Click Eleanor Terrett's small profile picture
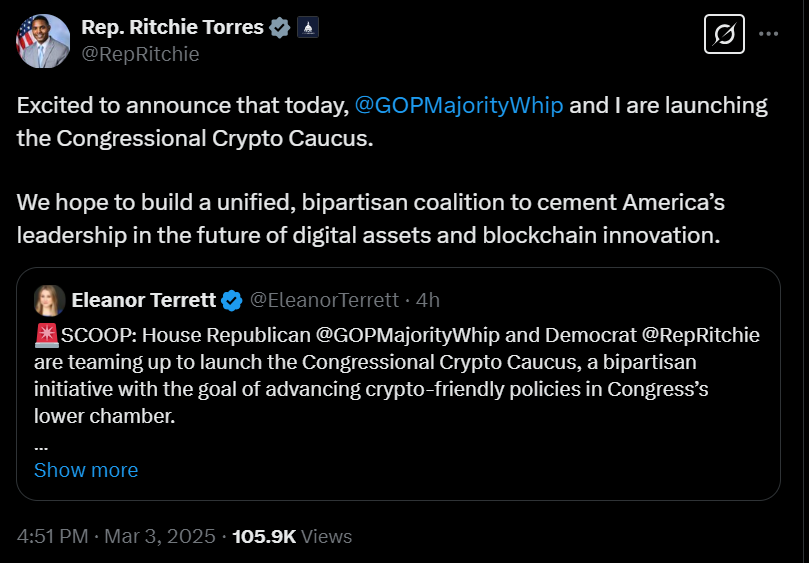Image resolution: width=809 pixels, height=563 pixels. point(50,300)
